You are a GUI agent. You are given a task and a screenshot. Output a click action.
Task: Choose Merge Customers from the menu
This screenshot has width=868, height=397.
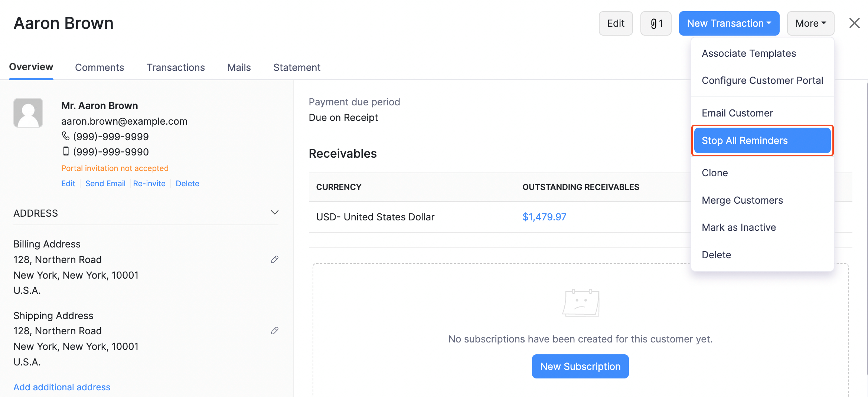742,200
